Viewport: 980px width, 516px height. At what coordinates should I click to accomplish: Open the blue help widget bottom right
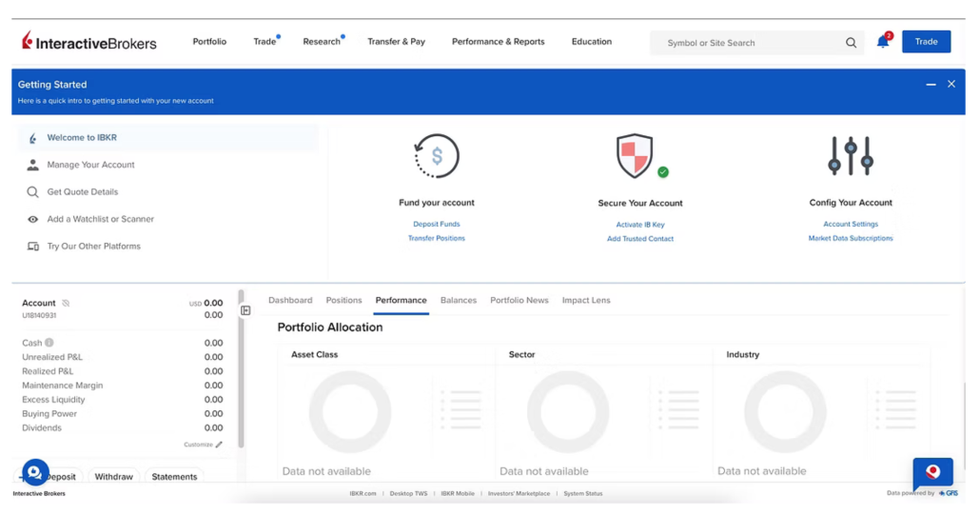point(932,471)
